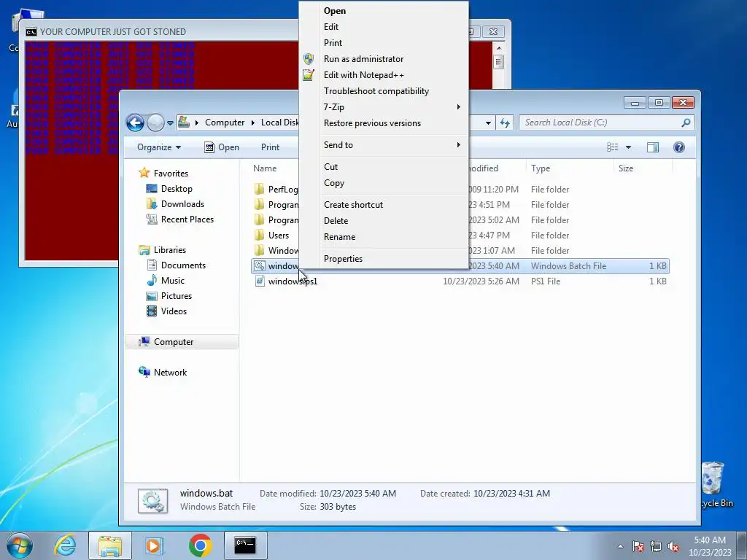Select Print from the context menu
This screenshot has height=560, width=747.
(333, 43)
